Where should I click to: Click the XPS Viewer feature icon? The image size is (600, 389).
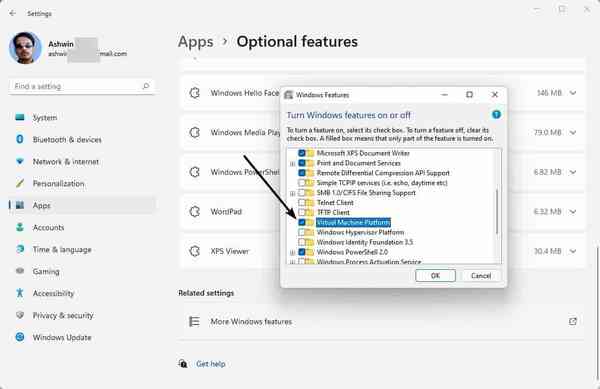click(195, 251)
